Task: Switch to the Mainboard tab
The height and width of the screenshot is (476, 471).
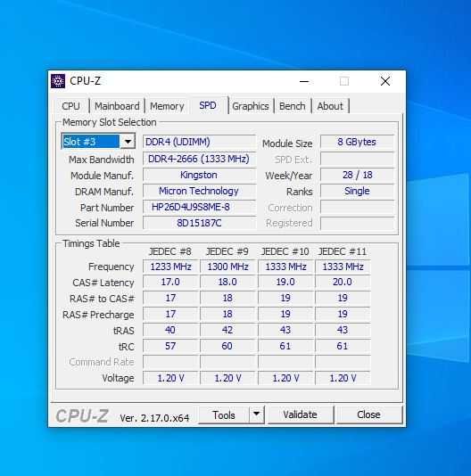Action: coord(117,106)
